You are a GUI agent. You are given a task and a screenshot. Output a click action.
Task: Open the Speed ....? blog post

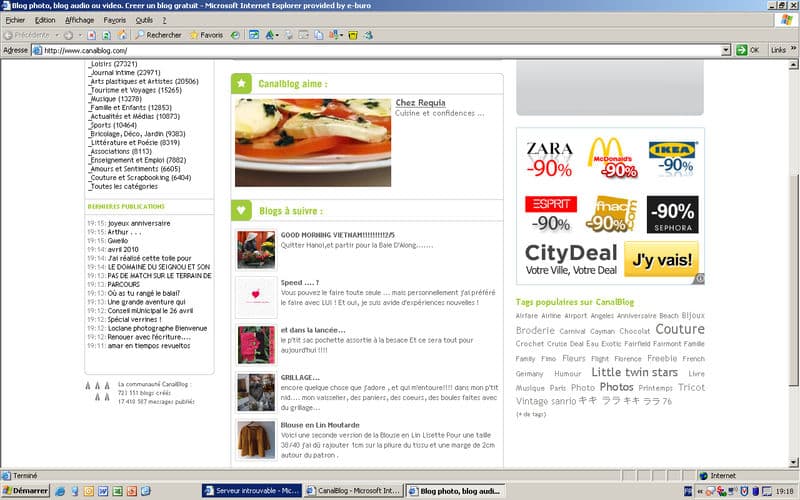point(299,282)
